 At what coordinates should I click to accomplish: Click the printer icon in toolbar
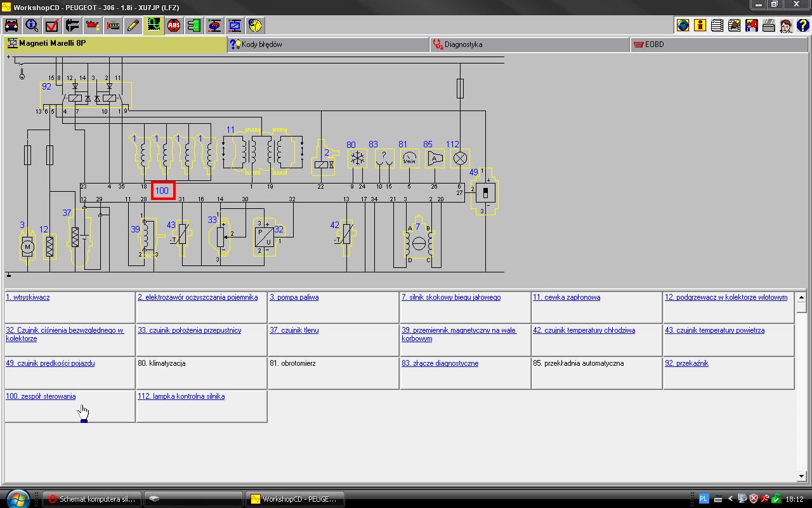coord(768,25)
